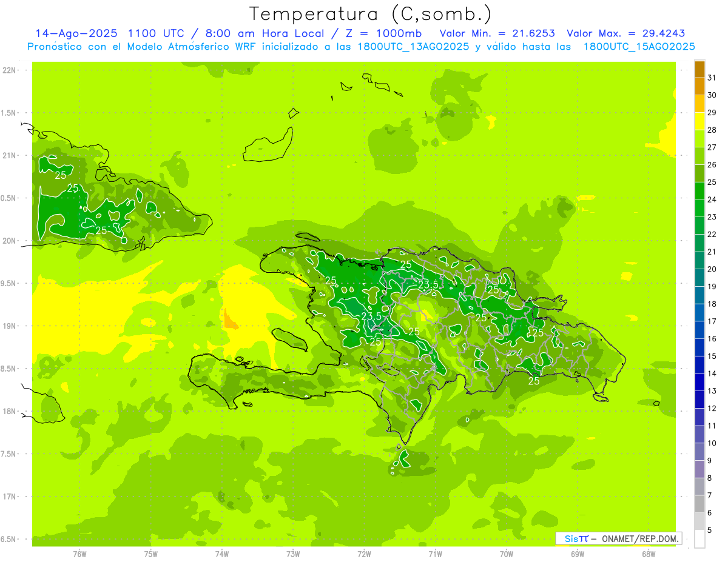Click the "72W" longitude label

point(364,554)
